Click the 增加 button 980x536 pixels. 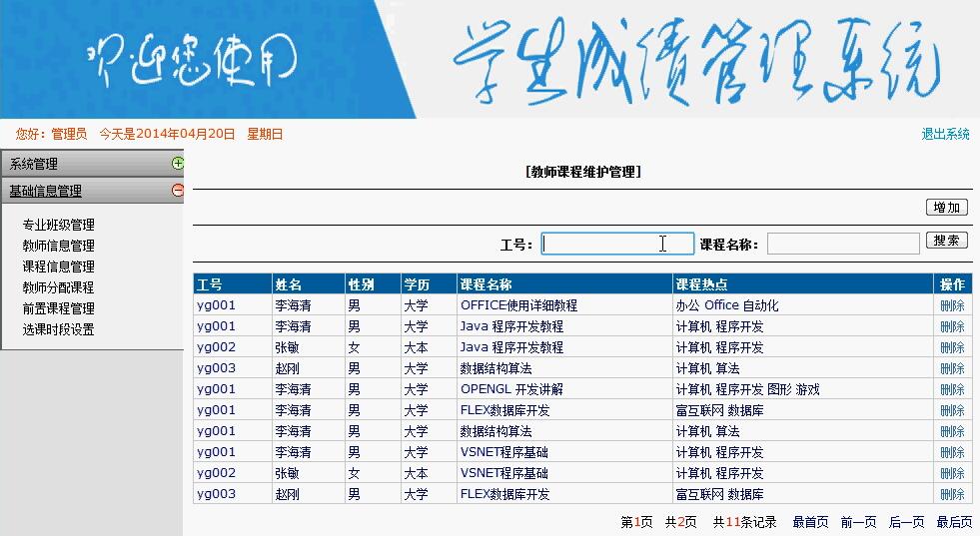coord(946,208)
